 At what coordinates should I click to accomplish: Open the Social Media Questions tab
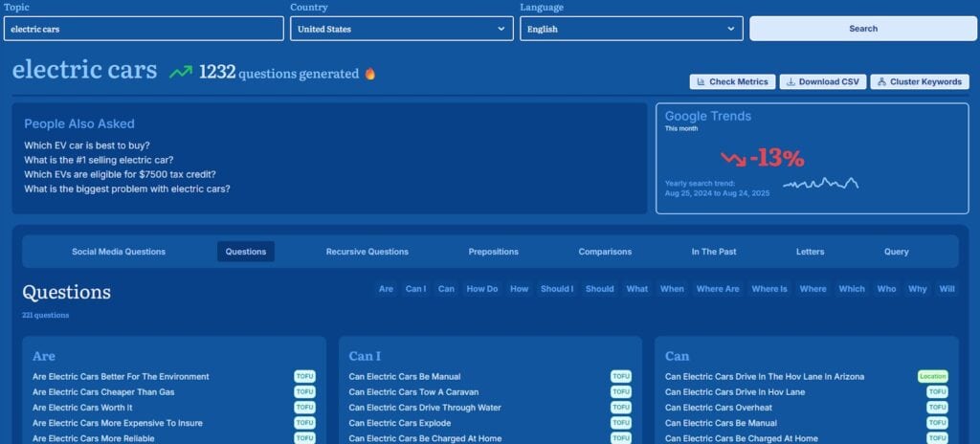(x=119, y=252)
